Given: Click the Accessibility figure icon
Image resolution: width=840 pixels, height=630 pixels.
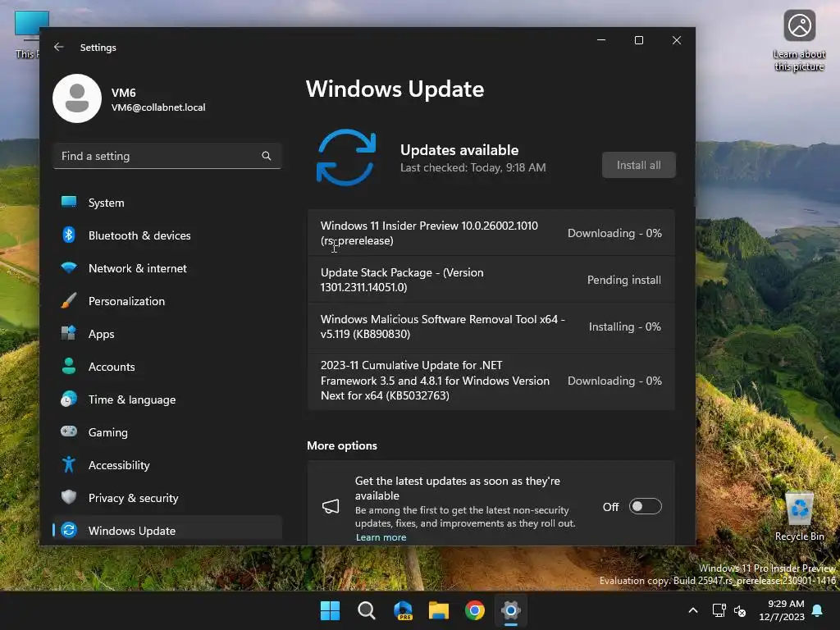Looking at the screenshot, I should point(69,464).
